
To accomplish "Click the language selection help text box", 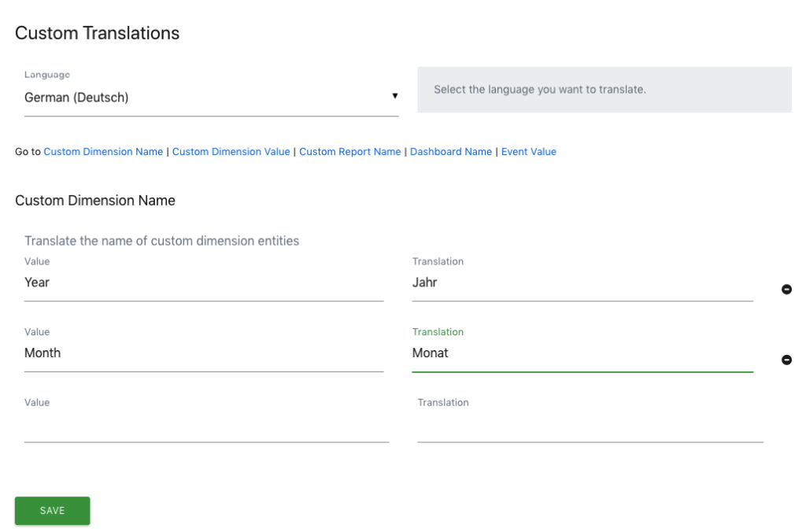I will coord(604,90).
